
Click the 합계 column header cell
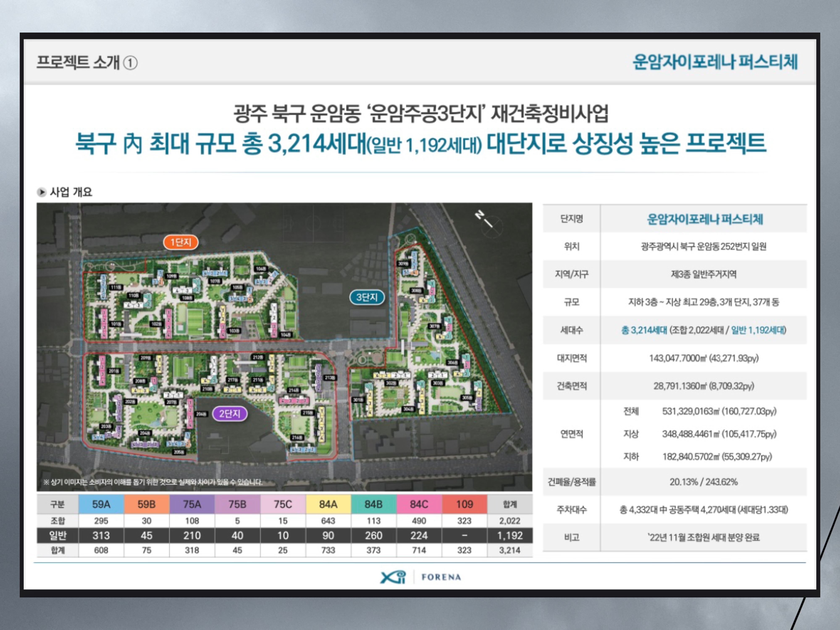pyautogui.click(x=510, y=504)
